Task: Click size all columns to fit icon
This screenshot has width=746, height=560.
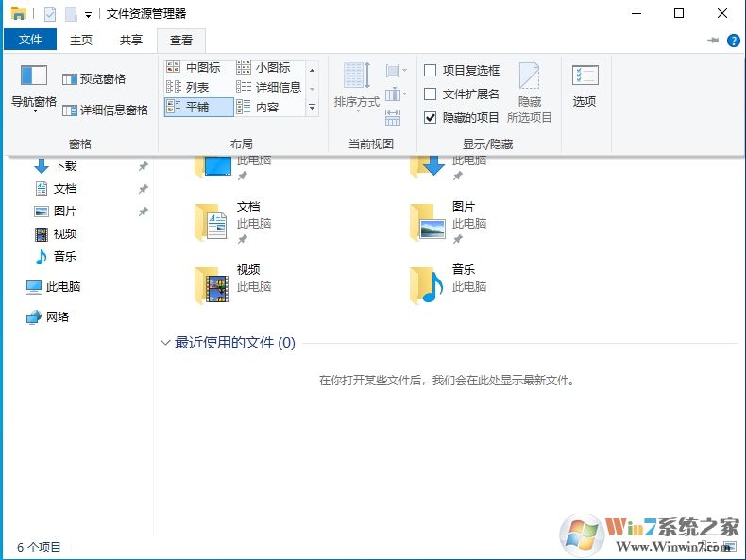Action: click(393, 117)
